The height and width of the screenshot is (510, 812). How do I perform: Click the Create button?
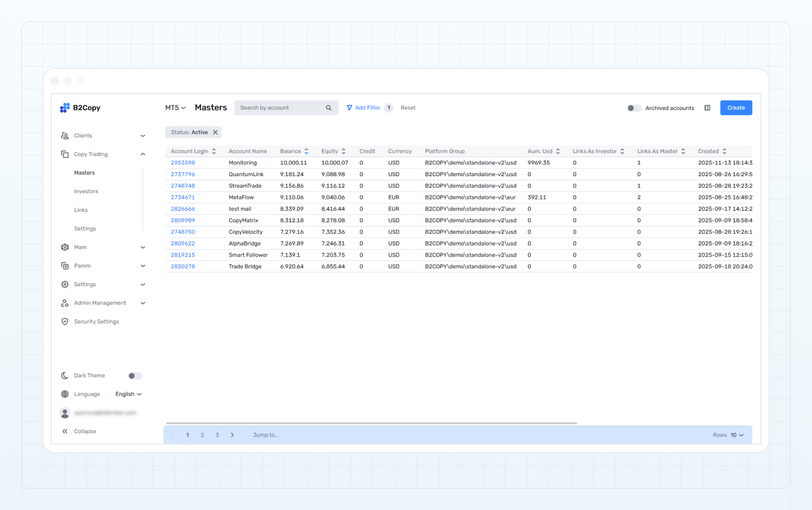736,107
